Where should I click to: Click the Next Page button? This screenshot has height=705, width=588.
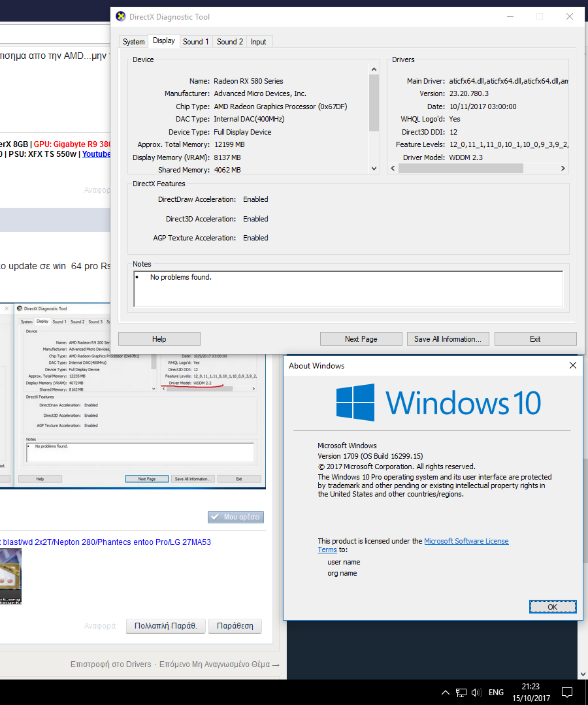click(361, 339)
